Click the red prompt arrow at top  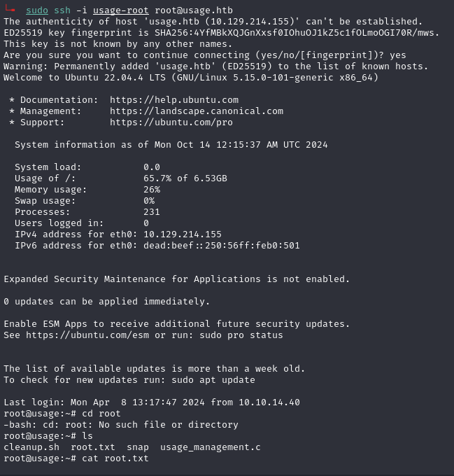(x=10, y=8)
